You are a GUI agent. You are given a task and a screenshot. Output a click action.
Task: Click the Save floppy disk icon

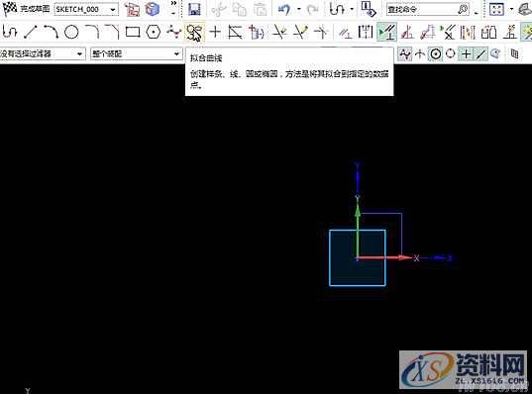194,10
